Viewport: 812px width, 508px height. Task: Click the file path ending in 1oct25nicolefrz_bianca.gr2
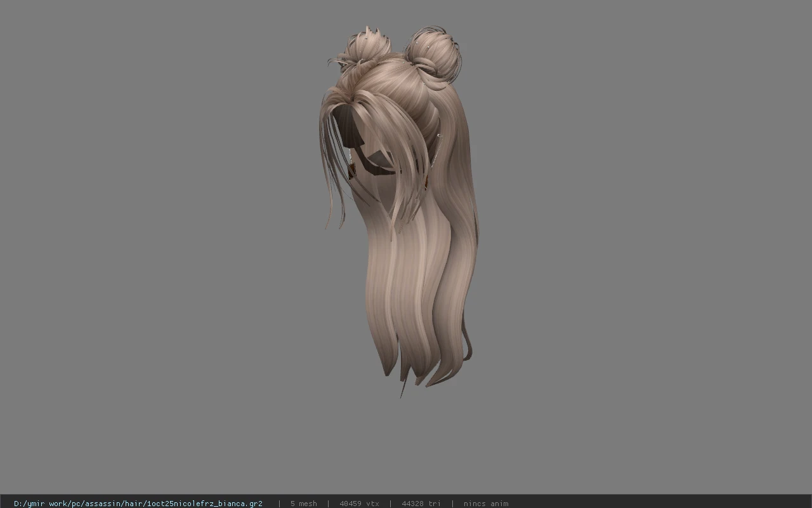pyautogui.click(x=138, y=504)
